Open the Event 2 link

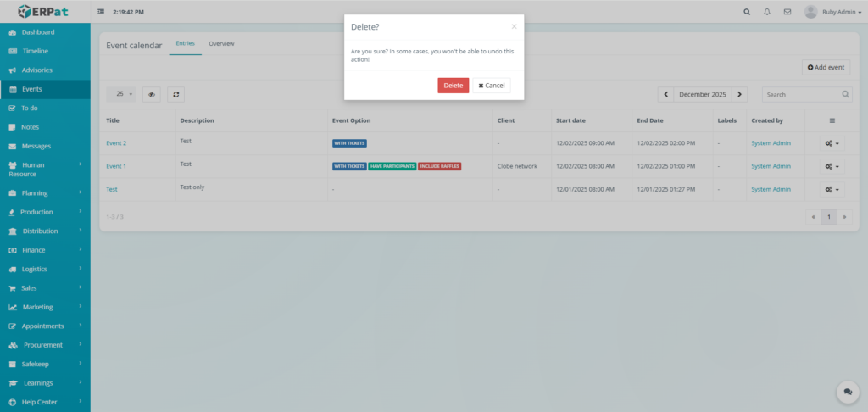pyautogui.click(x=116, y=143)
